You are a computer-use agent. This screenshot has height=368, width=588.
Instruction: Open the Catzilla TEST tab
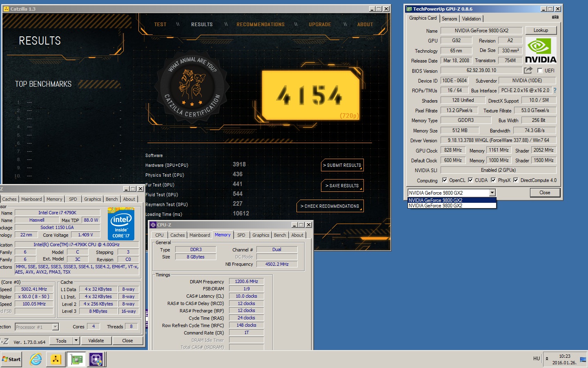160,25
